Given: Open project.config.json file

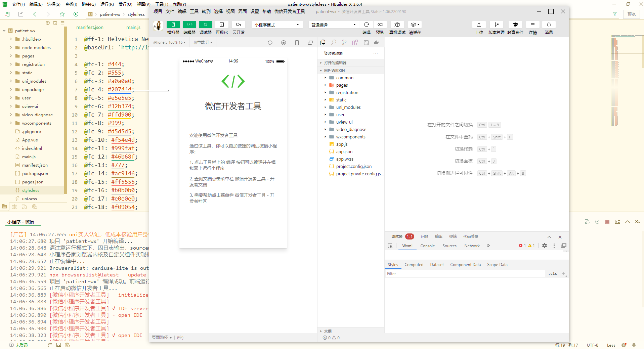Looking at the screenshot, I should pos(354,166).
